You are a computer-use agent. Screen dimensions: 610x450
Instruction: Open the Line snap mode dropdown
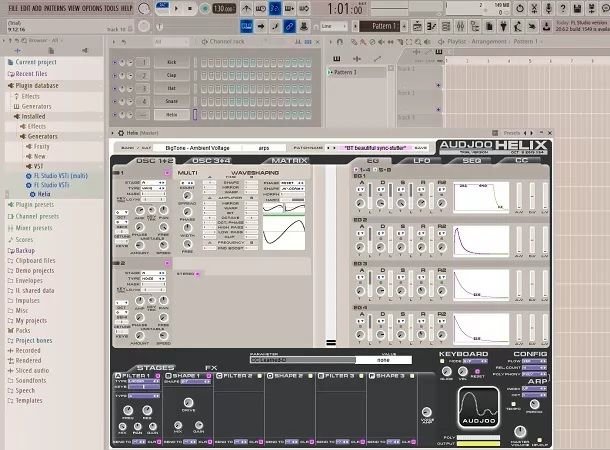[334, 26]
